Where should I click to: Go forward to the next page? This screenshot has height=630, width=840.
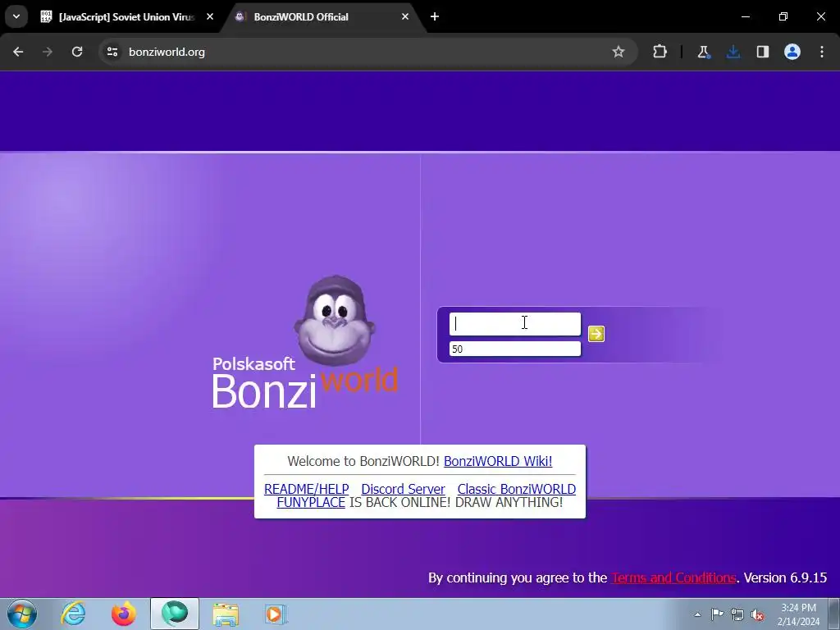point(48,52)
